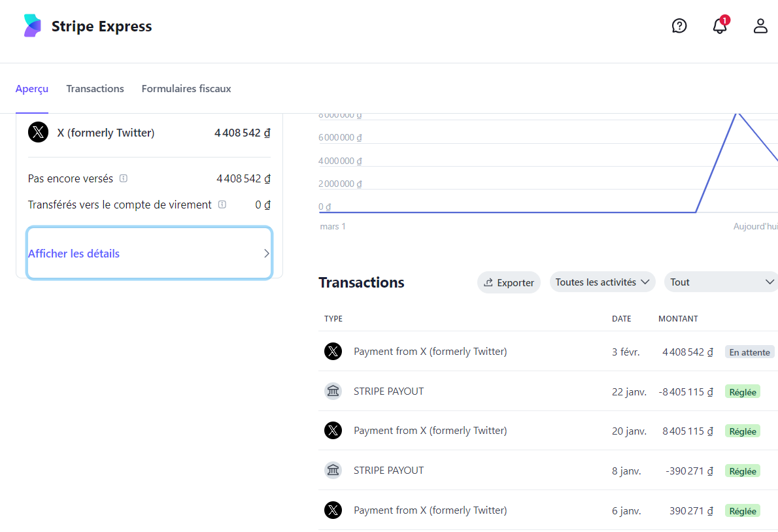778x532 pixels.
Task: Click info icon beside Transférés vers le compte
Action: pyautogui.click(x=222, y=205)
